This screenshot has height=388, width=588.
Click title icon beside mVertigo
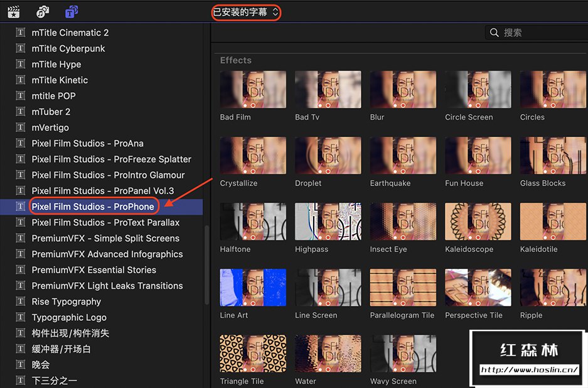21,127
